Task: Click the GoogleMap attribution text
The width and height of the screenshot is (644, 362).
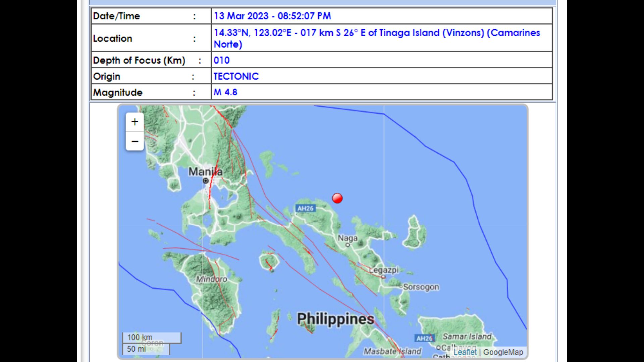Action: [503, 352]
